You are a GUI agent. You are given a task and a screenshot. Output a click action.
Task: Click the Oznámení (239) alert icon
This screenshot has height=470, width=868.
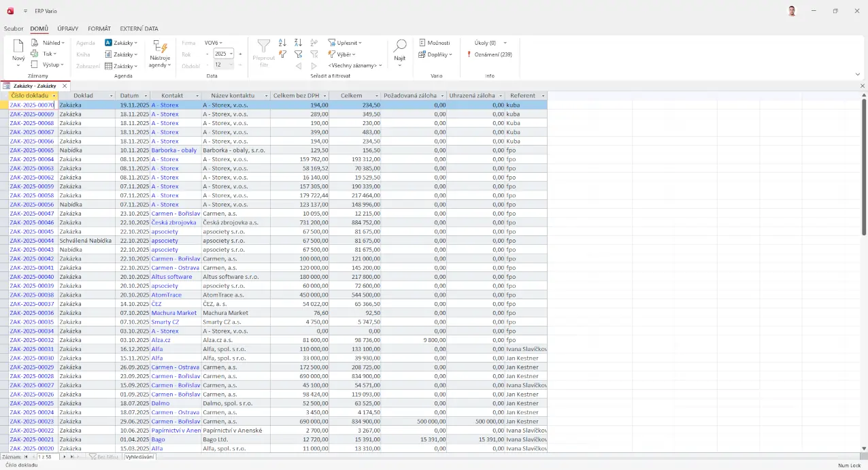[469, 54]
